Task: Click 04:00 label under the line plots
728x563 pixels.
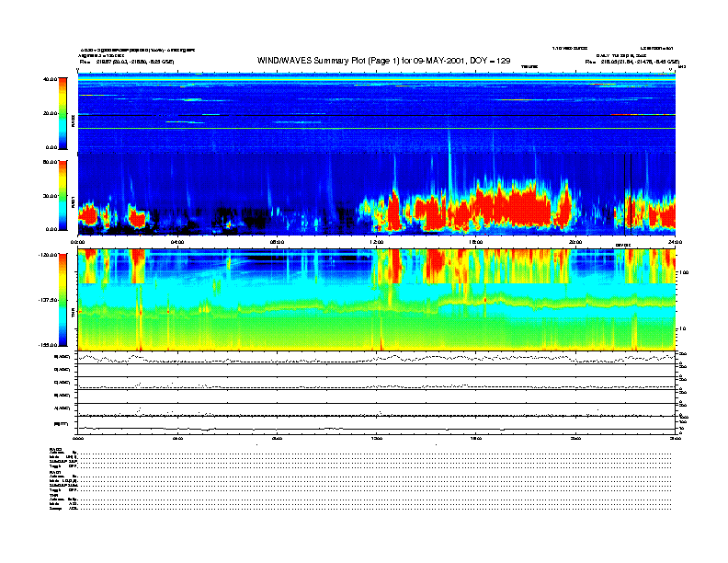Action: pos(177,438)
